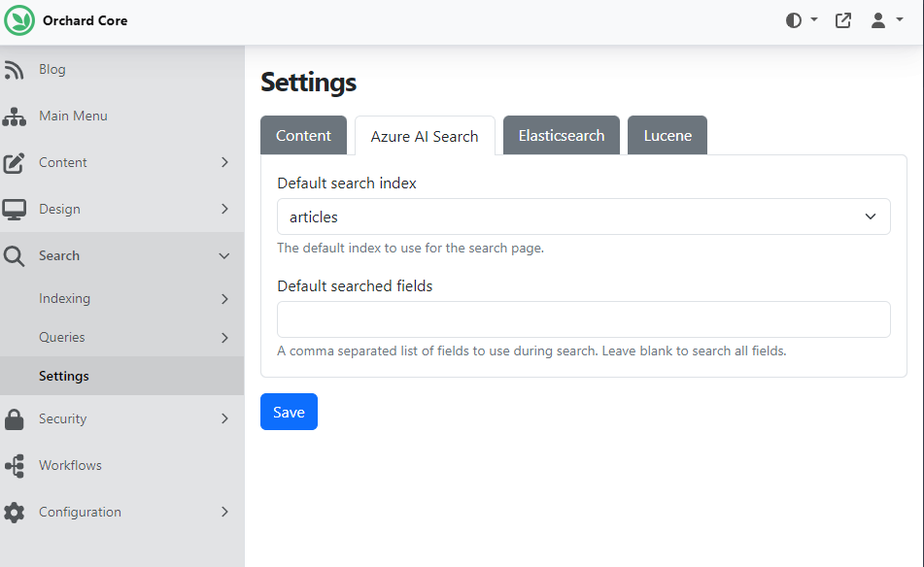Open the dropdown caret beside user icon
The width and height of the screenshot is (924, 567).
(x=900, y=19)
